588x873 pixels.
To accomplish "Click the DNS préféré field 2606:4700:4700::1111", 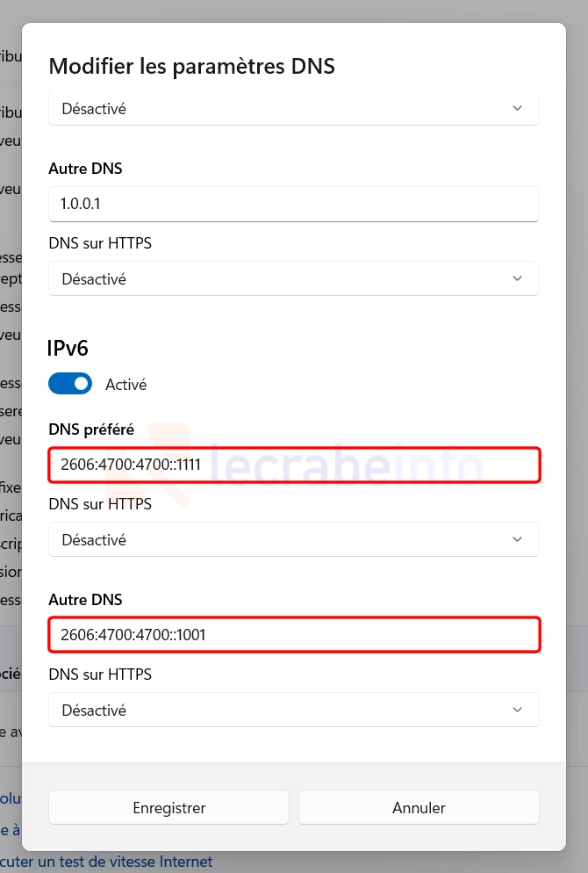I will point(293,465).
